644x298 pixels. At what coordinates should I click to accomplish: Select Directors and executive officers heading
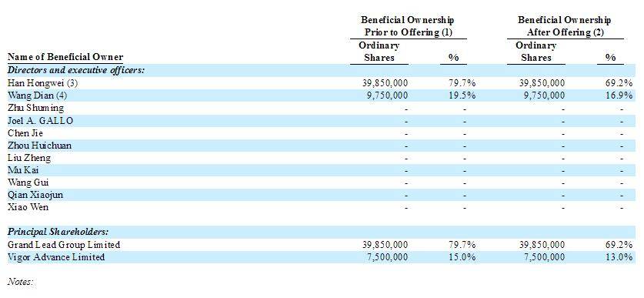point(76,70)
